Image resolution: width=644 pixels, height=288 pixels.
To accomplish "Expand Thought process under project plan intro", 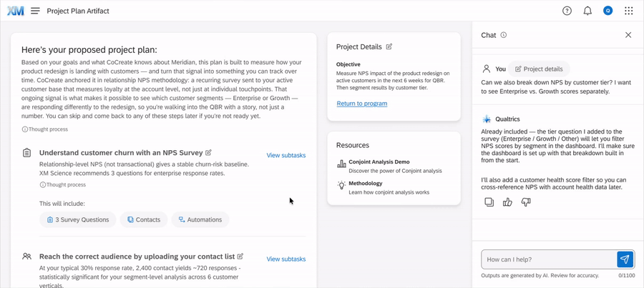I will click(x=45, y=129).
